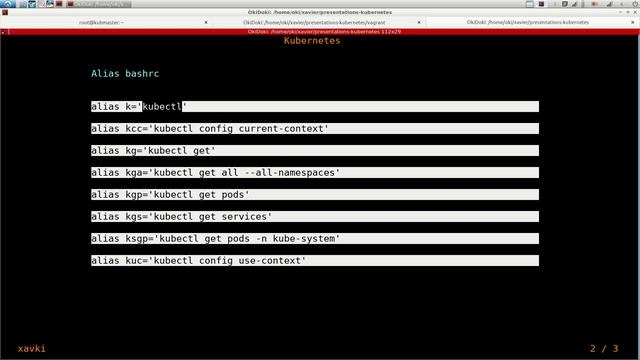
Task: Click the line alias kgs='kubectl get services'
Action: click(x=315, y=217)
